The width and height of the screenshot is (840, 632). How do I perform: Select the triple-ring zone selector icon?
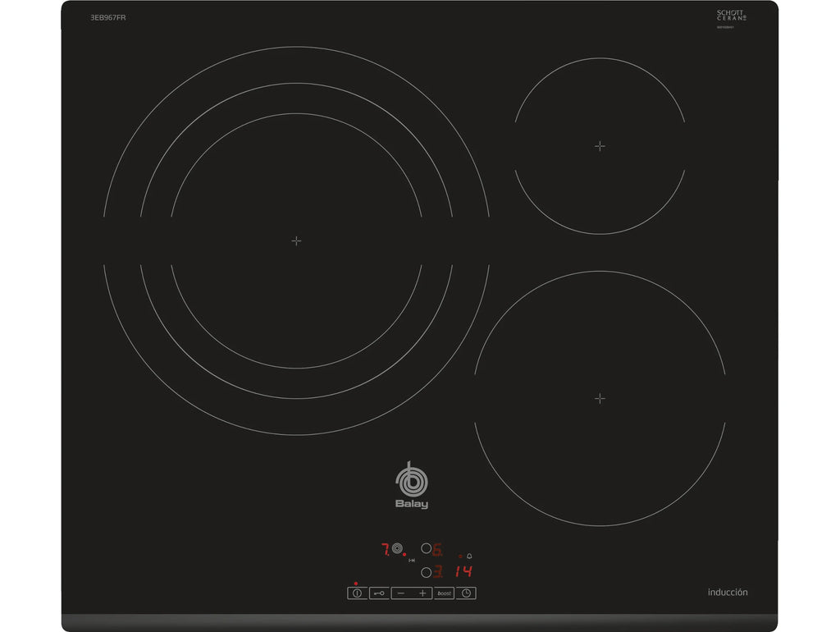tap(398, 549)
